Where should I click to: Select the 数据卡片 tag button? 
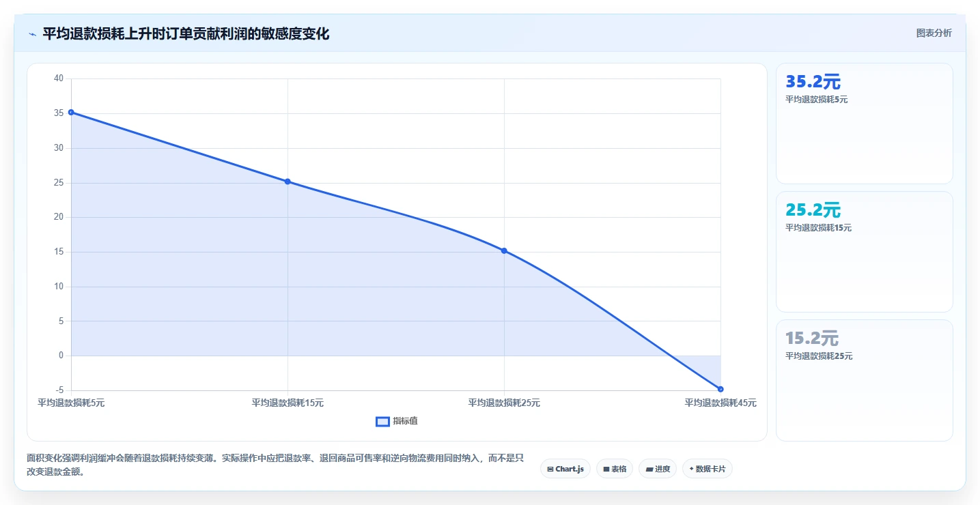(x=707, y=469)
